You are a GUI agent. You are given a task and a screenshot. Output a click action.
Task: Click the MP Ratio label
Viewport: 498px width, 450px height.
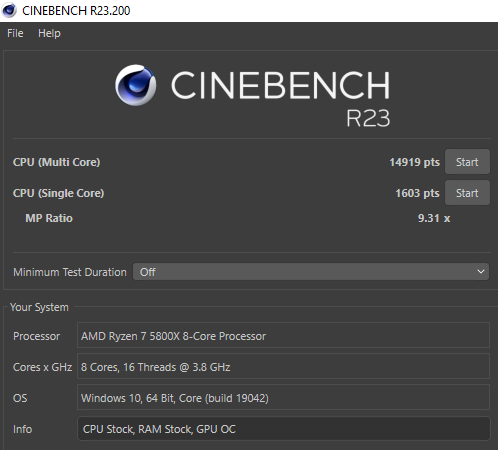(49, 218)
